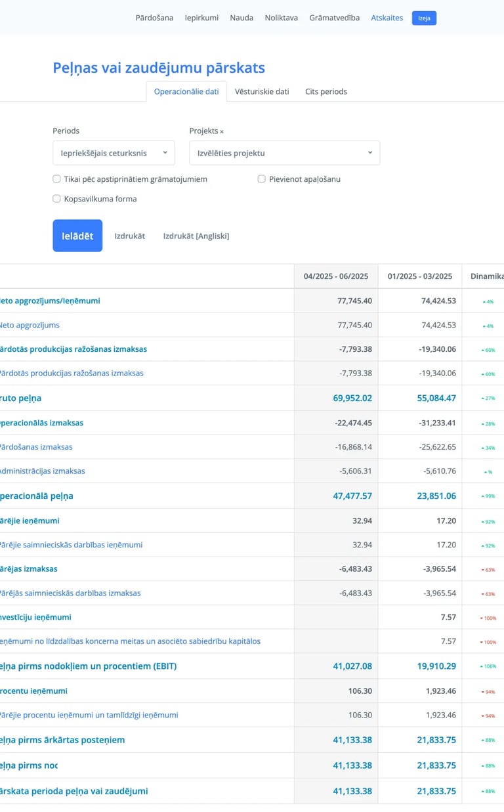The width and height of the screenshot is (504, 812).
Task: Click the 106% dynamics indicator in the EBIT row
Action: coord(489,666)
